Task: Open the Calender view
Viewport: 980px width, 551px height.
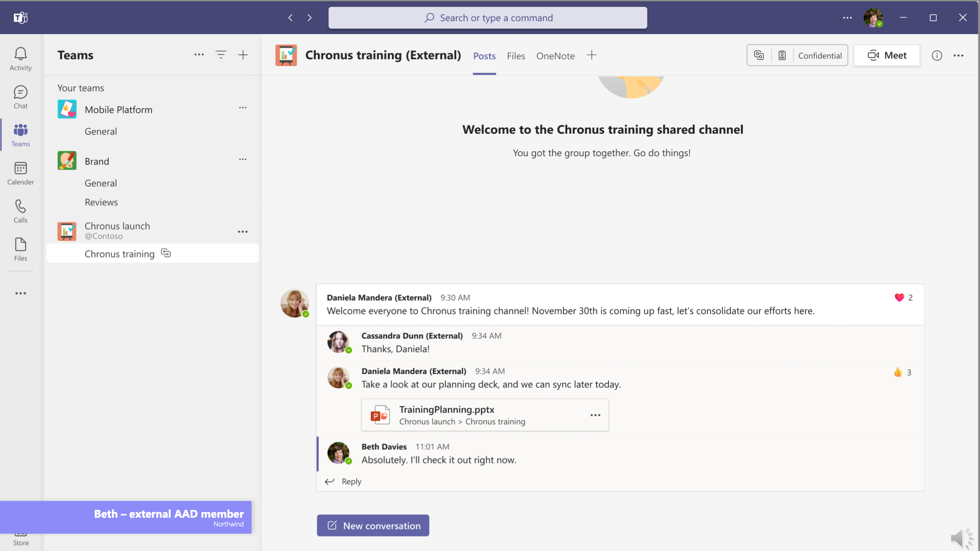Action: [20, 173]
